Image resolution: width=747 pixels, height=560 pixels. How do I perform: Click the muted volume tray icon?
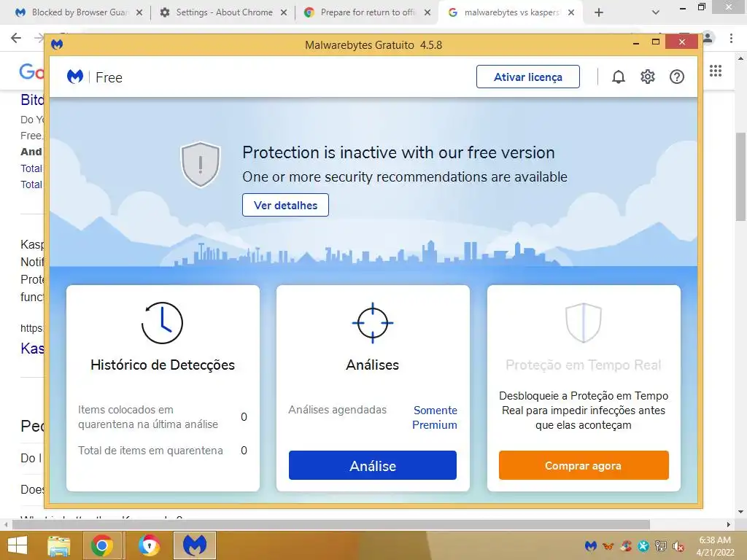pyautogui.click(x=678, y=545)
